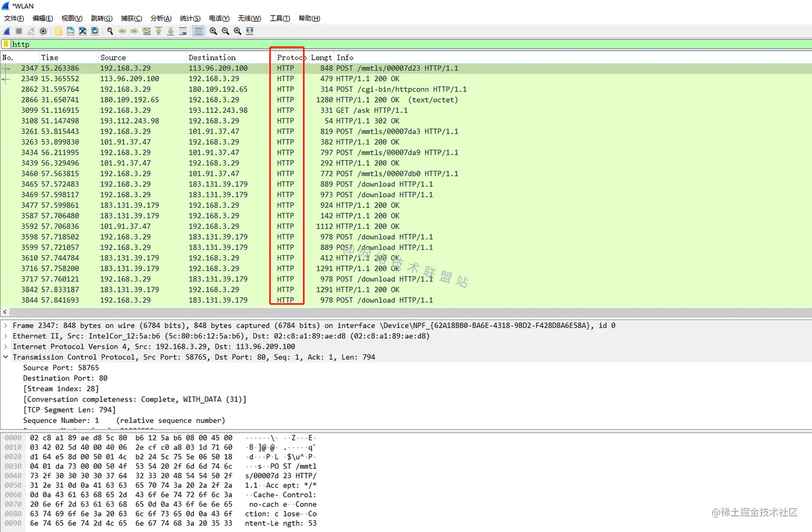Open the 电话(Y) menu
The height and width of the screenshot is (532, 812).
coord(219,18)
